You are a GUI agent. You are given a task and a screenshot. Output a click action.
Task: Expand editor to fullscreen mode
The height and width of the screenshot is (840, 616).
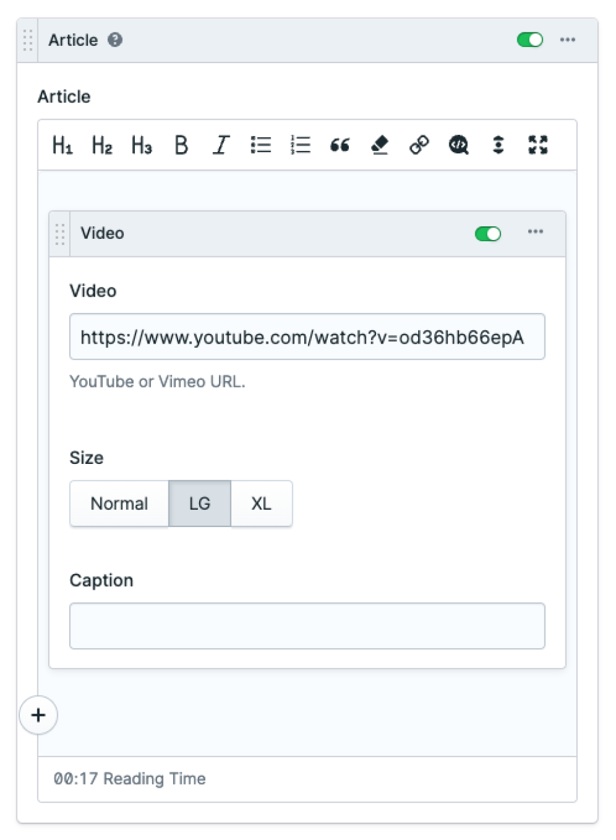(538, 144)
